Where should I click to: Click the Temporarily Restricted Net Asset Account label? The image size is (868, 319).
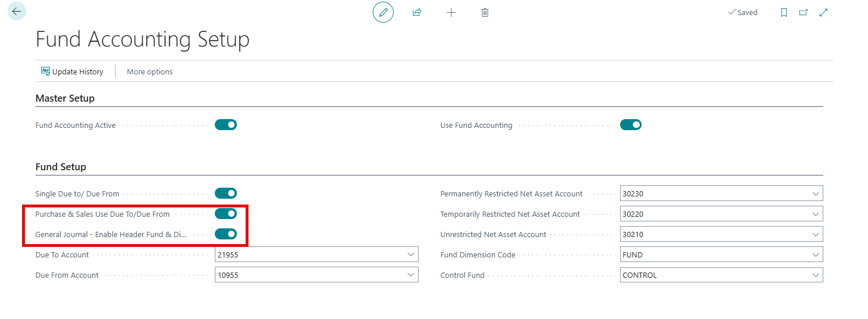coord(510,214)
